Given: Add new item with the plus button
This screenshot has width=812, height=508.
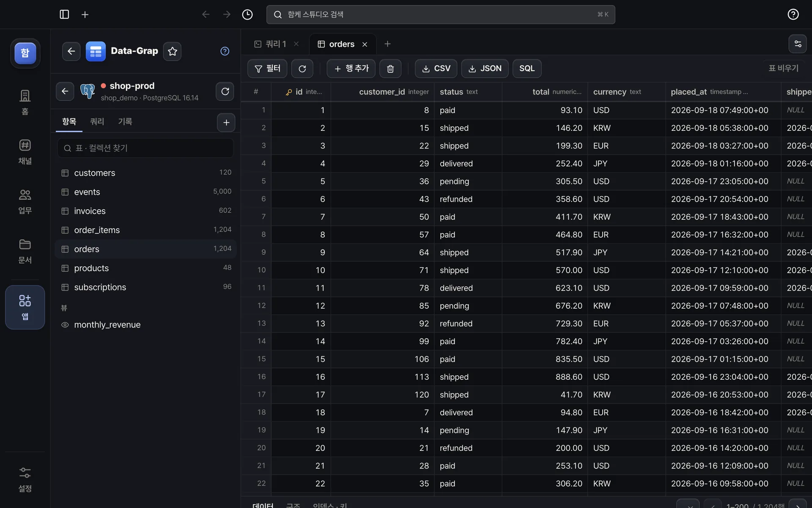Looking at the screenshot, I should [x=226, y=122].
